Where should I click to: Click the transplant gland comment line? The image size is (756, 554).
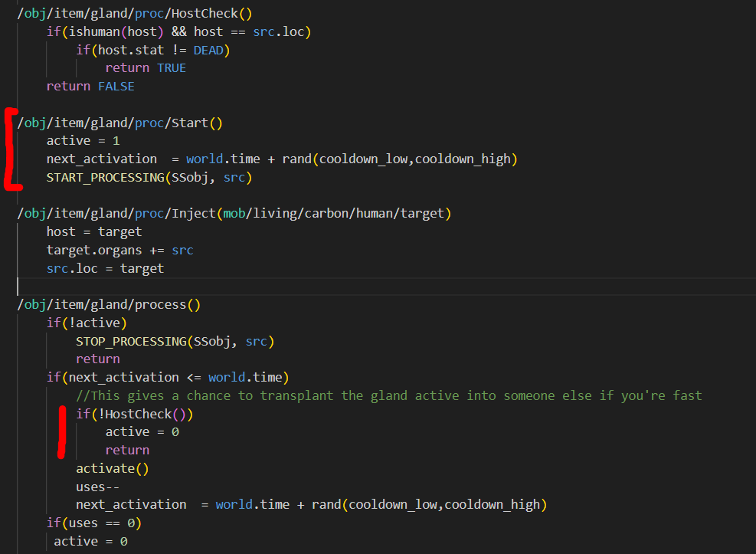388,396
